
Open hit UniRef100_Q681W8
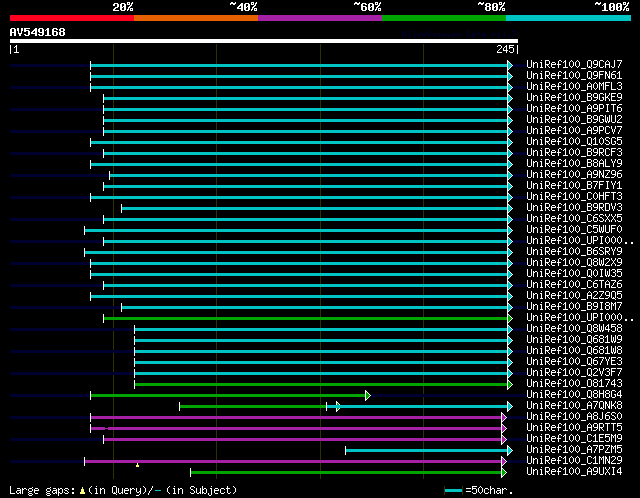(574, 351)
